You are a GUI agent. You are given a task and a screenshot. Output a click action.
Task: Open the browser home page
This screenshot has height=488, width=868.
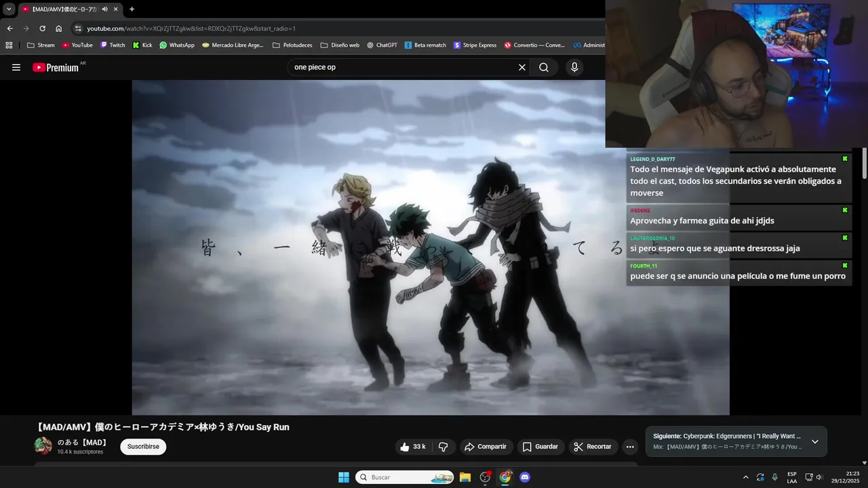tap(58, 28)
